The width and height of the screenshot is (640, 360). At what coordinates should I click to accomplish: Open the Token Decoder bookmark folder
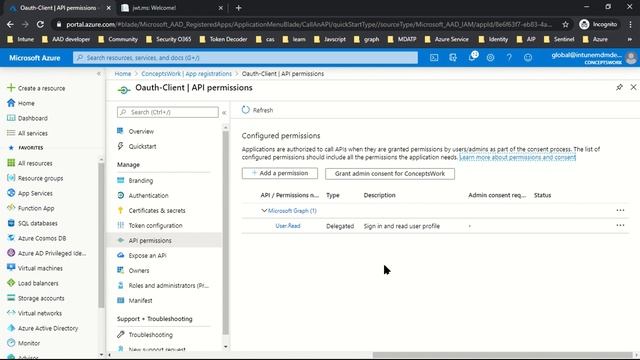coord(223,39)
